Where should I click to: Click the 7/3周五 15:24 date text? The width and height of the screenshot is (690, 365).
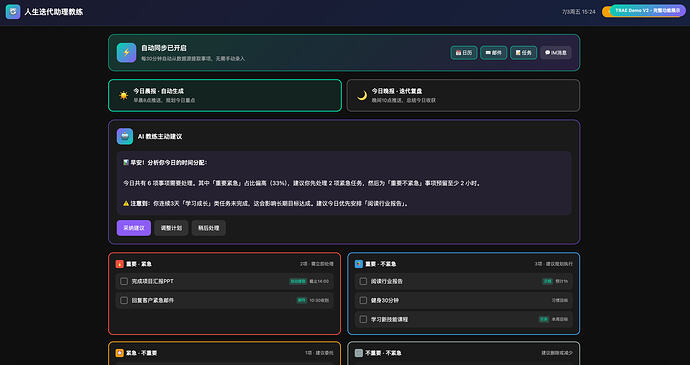pos(579,12)
